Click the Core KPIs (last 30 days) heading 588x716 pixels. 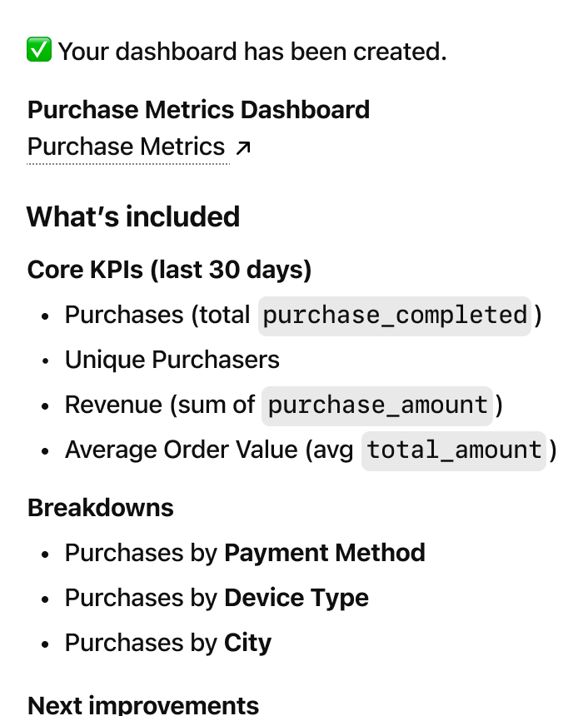pyautogui.click(x=169, y=270)
